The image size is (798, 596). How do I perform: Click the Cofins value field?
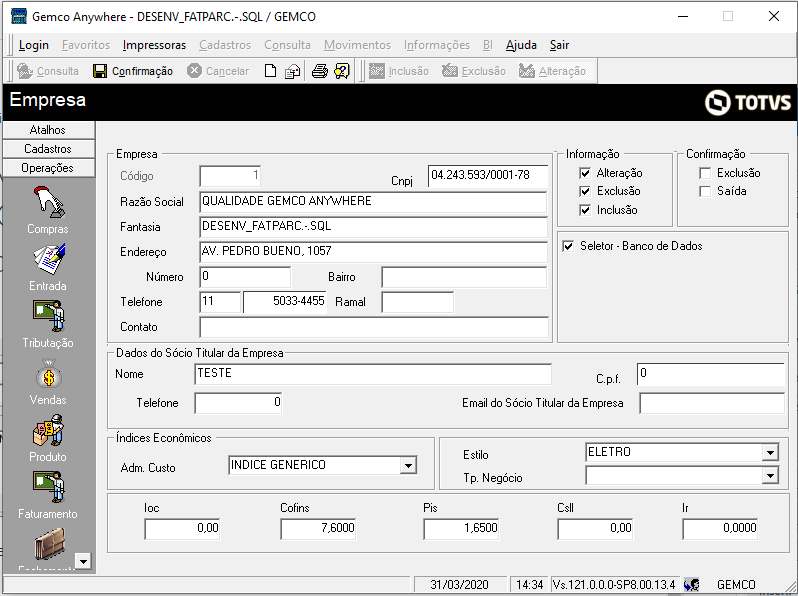click(x=319, y=529)
